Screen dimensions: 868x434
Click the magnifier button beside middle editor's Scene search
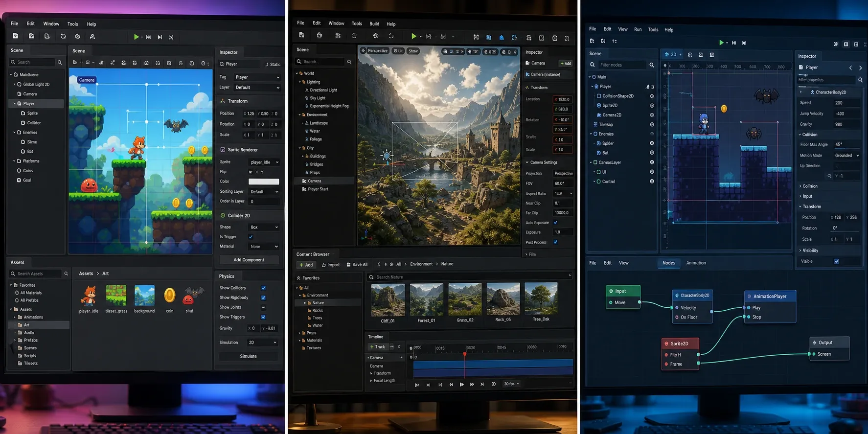click(349, 62)
